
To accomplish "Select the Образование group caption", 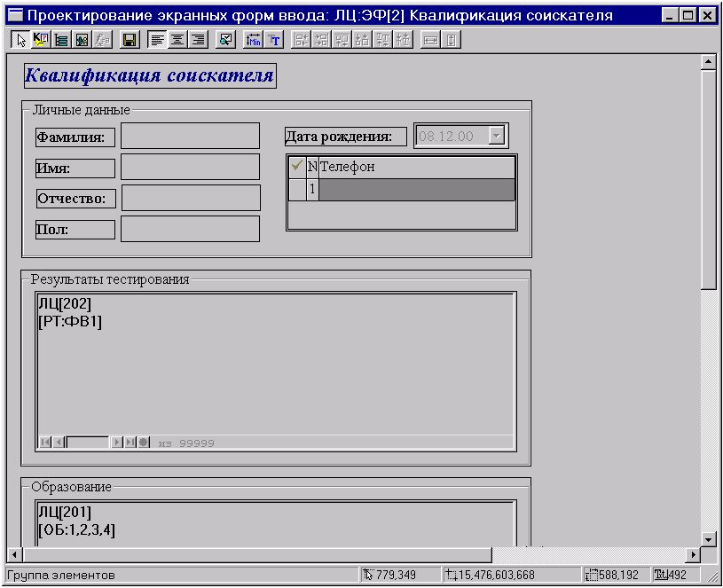I will click(x=71, y=487).
